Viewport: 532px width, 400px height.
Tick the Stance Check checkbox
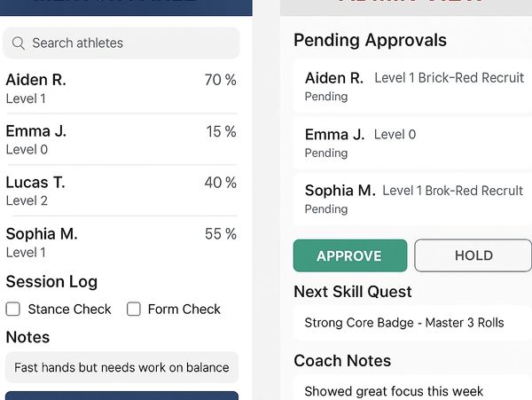pos(13,309)
